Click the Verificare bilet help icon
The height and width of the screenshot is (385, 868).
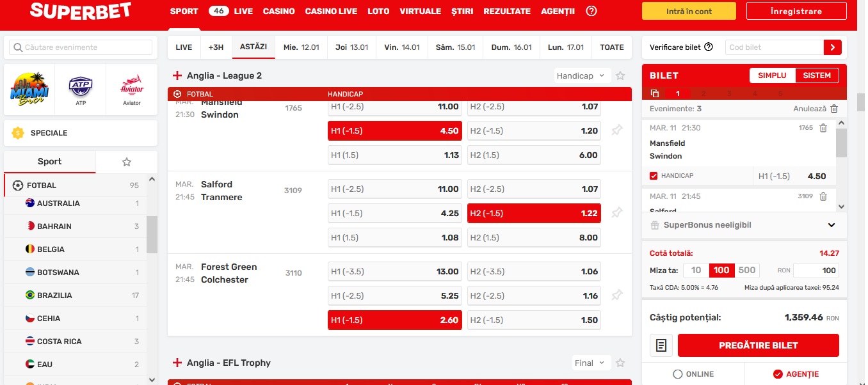(709, 47)
